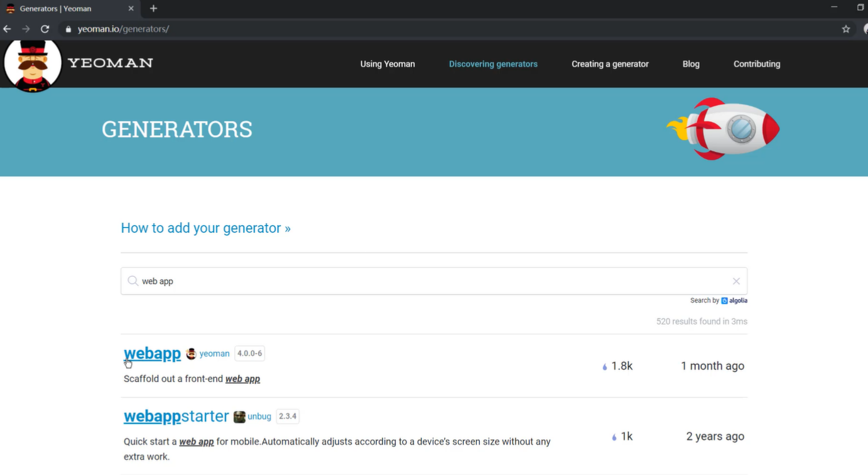Reload the page with the refresh icon
868x475 pixels.
point(45,29)
